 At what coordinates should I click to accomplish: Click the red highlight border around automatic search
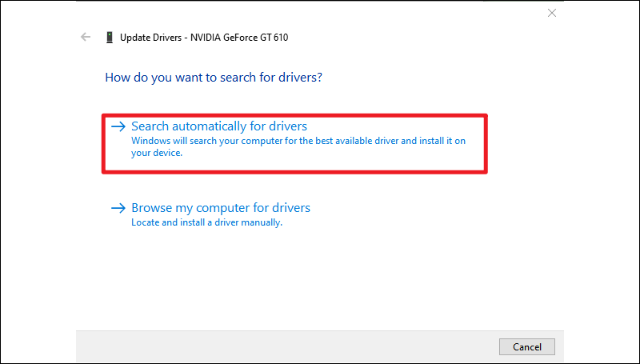[x=294, y=115]
